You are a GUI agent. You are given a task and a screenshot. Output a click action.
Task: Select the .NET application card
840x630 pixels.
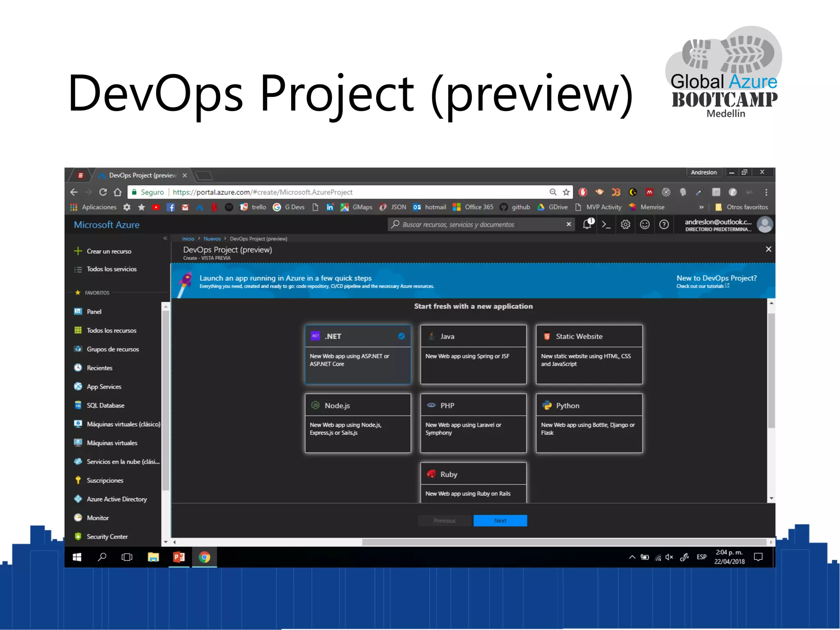[x=358, y=354]
